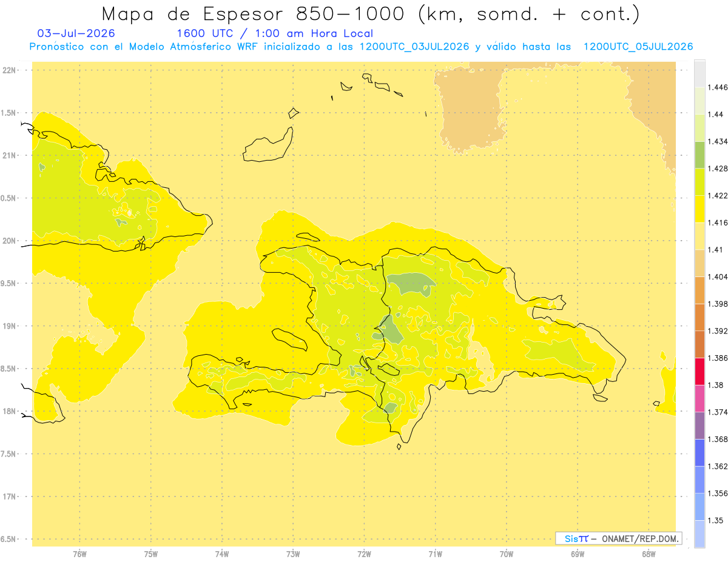The image size is (728, 562).
Task: Pick the dark green legend swatch between 1.434 and 1.428
Action: pos(699,155)
